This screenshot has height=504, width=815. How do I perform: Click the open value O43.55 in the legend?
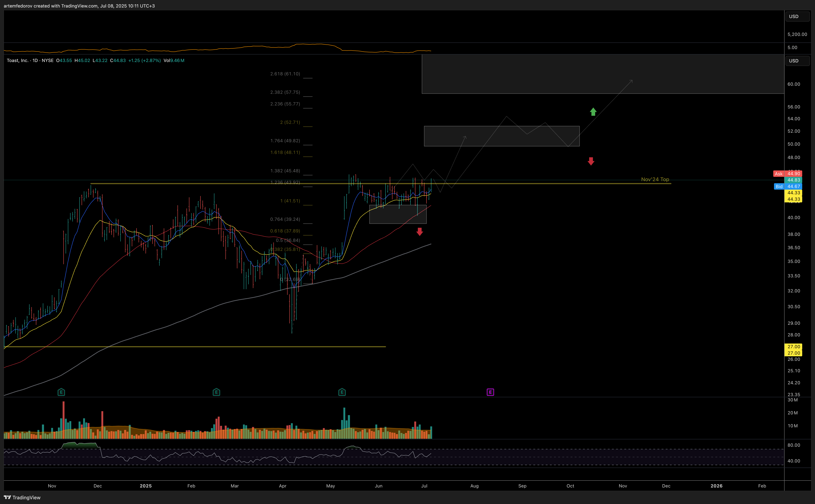coord(64,60)
